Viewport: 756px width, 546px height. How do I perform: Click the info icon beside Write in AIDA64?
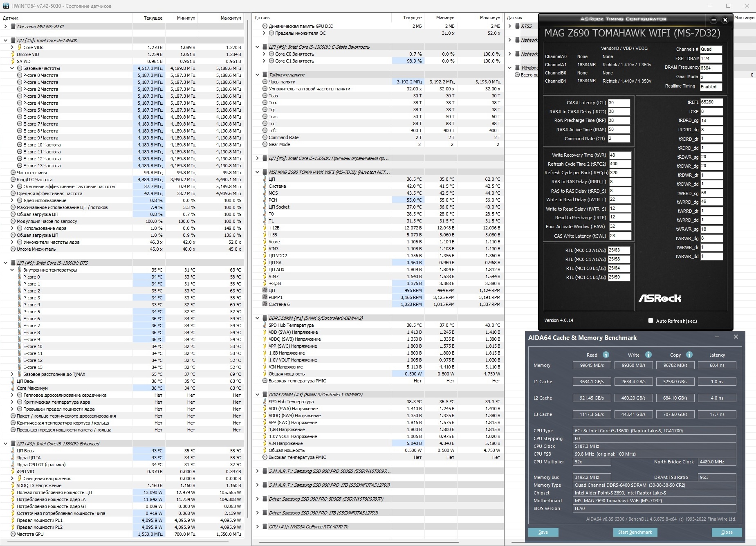click(648, 355)
